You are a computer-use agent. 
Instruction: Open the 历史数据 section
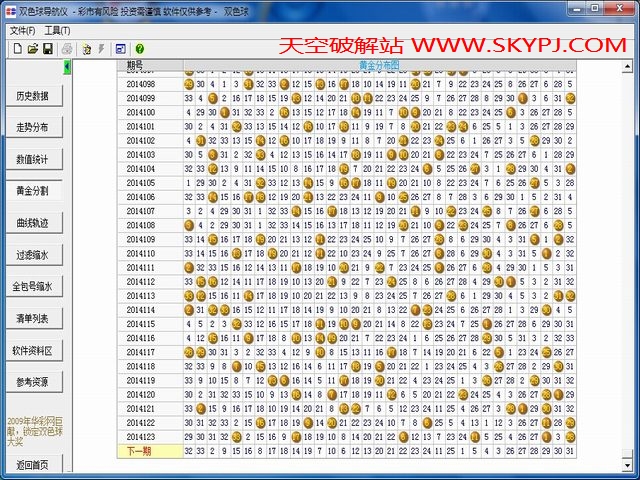click(33, 96)
